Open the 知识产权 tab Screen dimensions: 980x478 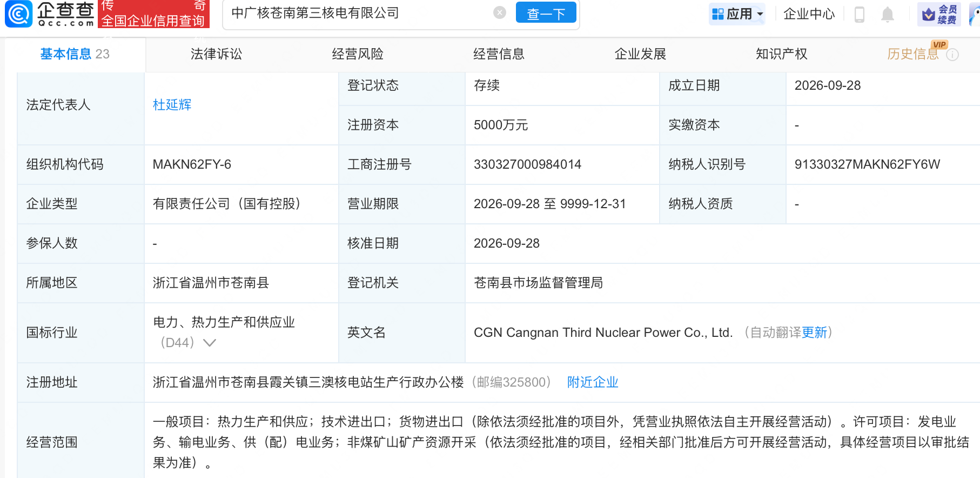(x=782, y=54)
